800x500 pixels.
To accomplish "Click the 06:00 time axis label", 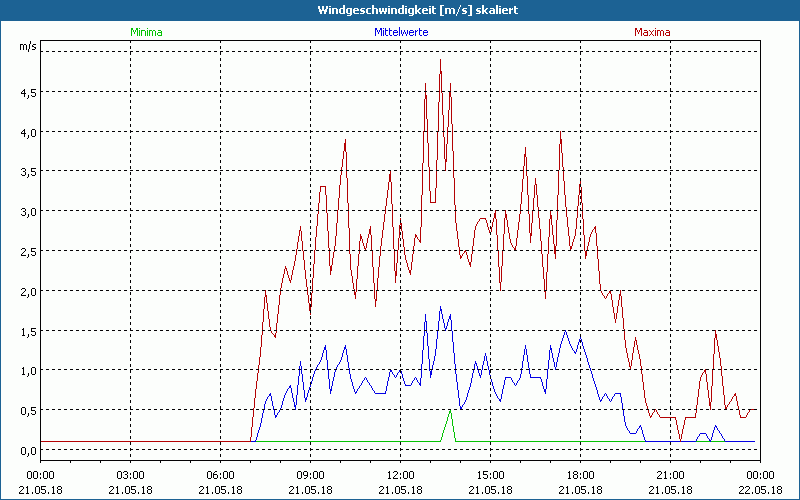I will [x=221, y=475].
